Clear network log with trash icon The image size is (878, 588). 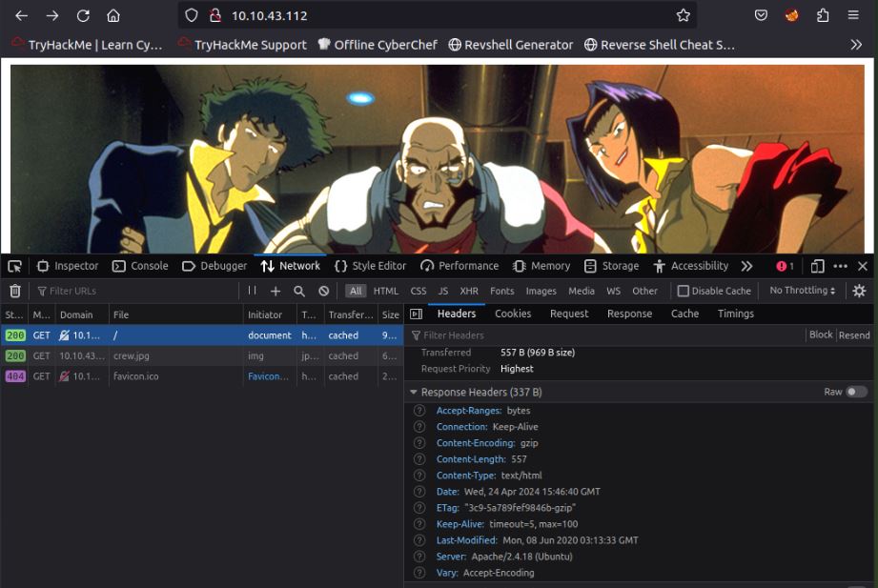coord(15,291)
